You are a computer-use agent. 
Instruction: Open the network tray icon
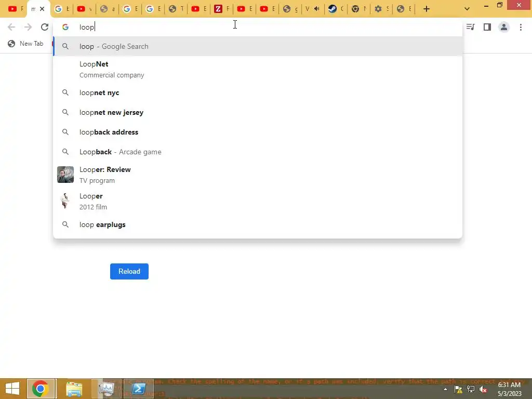[x=471, y=389]
